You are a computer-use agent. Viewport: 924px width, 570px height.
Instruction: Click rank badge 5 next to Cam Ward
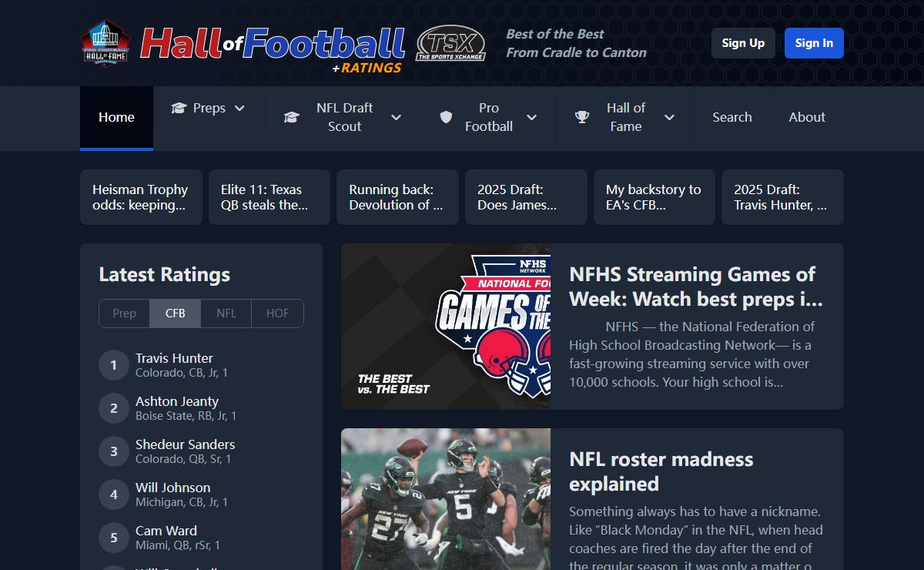click(x=114, y=538)
